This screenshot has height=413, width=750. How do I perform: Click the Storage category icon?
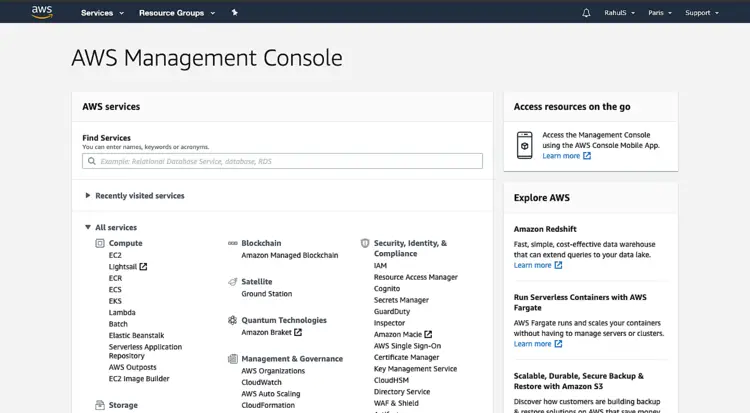99,405
